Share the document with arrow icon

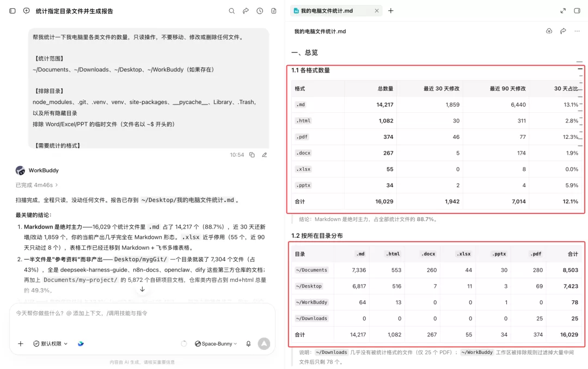(x=563, y=31)
